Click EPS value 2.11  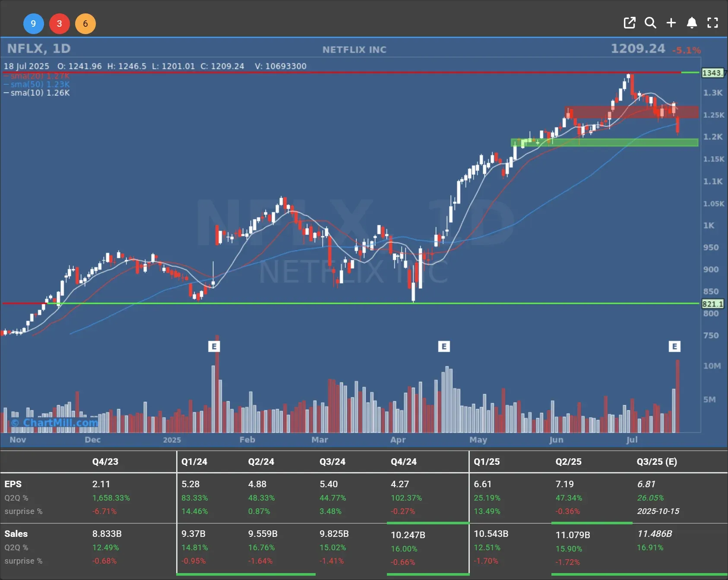click(x=101, y=484)
